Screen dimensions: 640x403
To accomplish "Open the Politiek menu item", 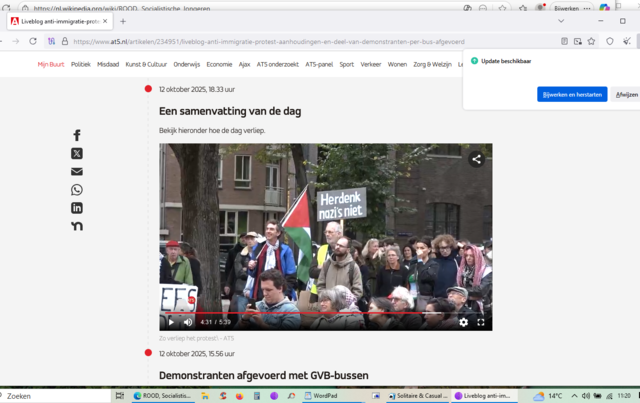I will (x=81, y=64).
